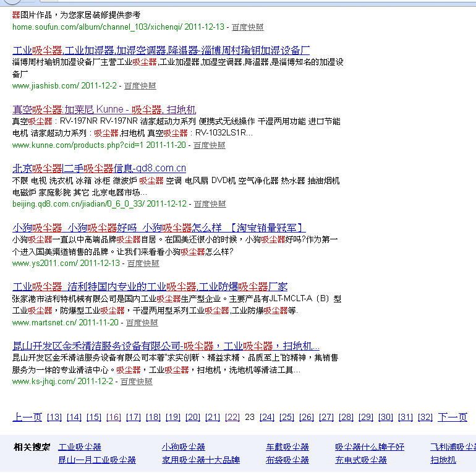View 百度快照 for home.soufun.com result
Screen dimensions: 476x475
248,27
